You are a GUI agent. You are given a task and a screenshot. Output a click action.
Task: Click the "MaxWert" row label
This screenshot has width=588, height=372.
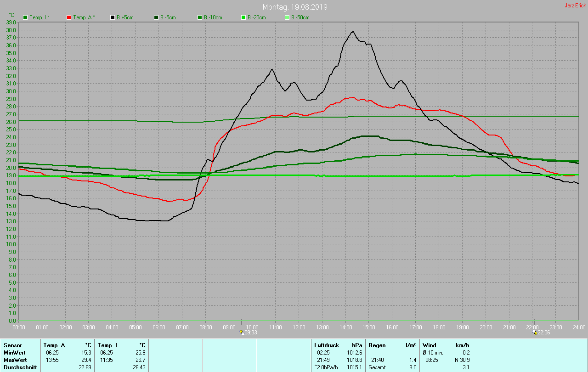(15, 360)
